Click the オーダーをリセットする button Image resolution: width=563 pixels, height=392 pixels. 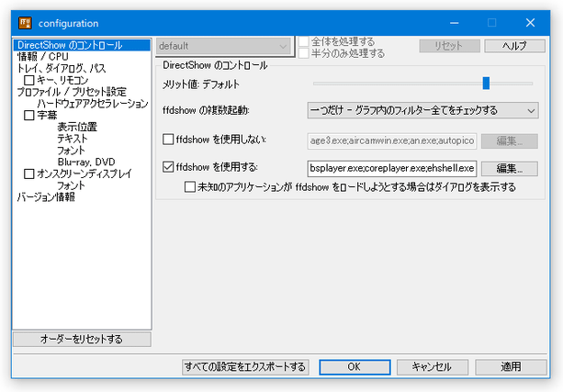(82, 340)
